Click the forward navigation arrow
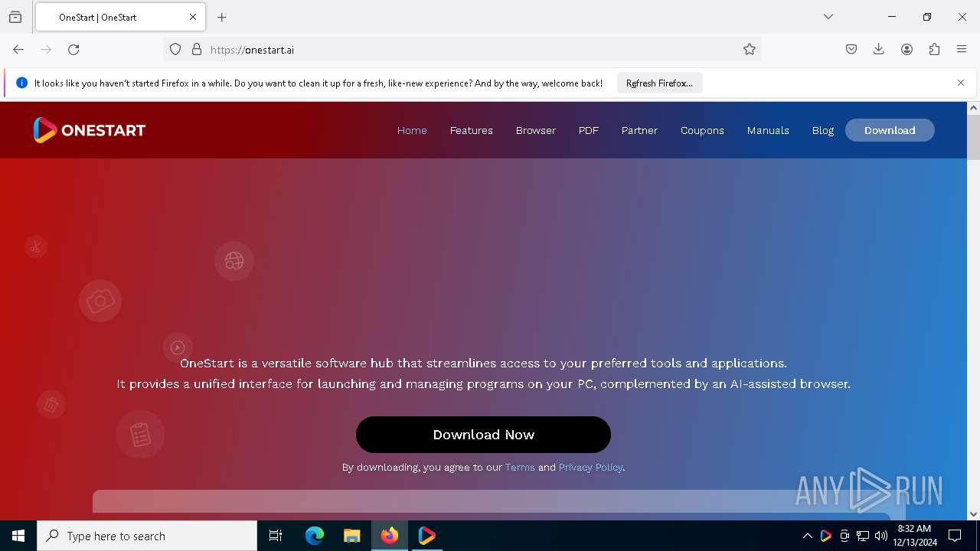Viewport: 980px width, 551px height. point(46,49)
